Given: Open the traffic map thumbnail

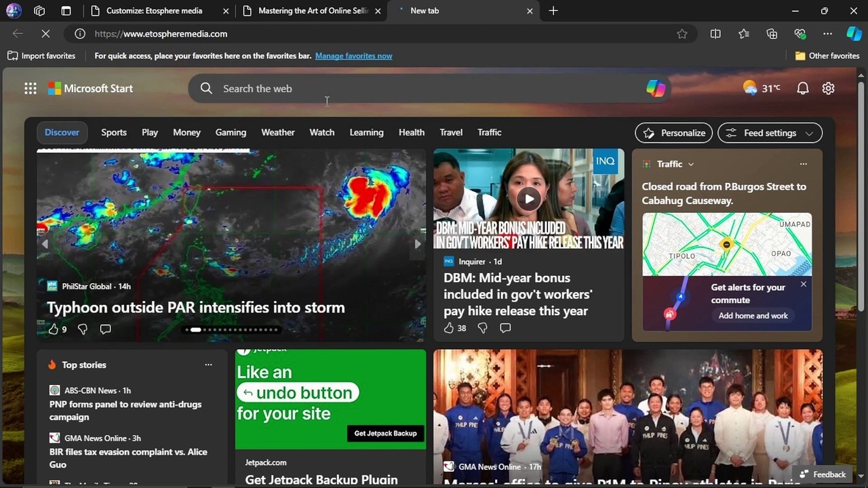Looking at the screenshot, I should 727,245.
